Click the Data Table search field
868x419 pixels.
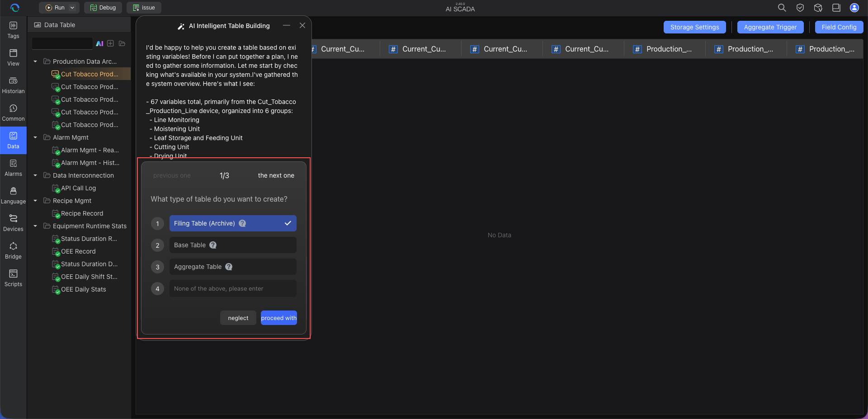(62, 43)
